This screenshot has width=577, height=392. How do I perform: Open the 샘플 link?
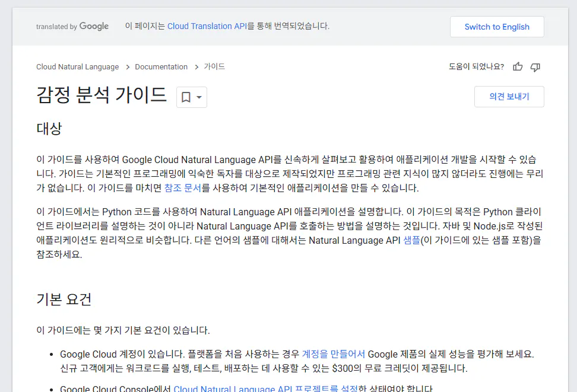click(x=412, y=240)
